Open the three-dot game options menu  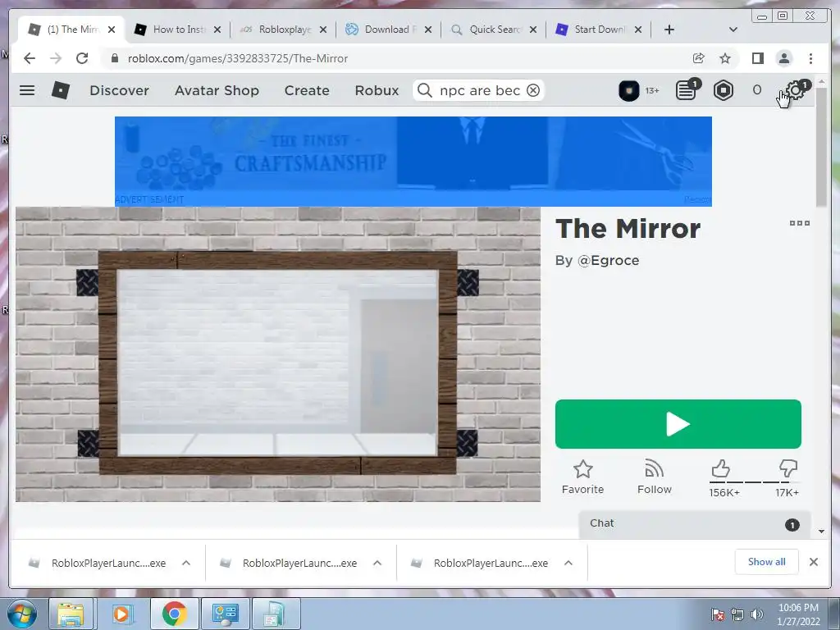tap(799, 223)
